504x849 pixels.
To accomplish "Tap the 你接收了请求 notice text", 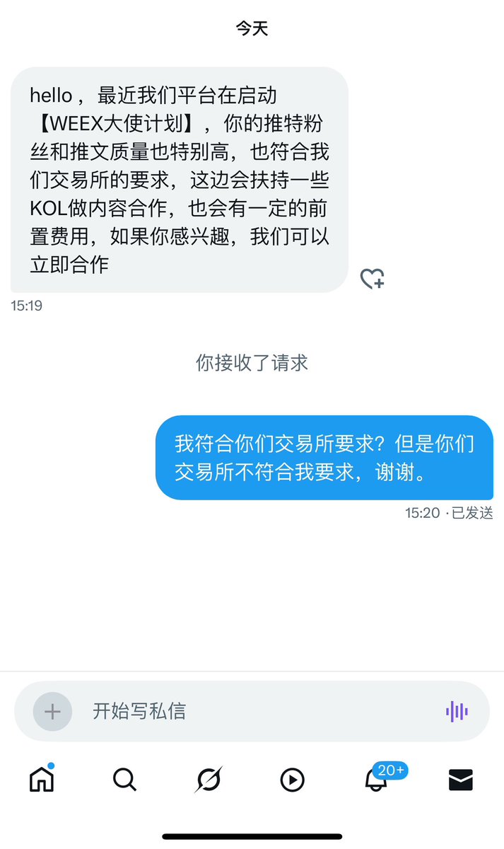I will [252, 363].
